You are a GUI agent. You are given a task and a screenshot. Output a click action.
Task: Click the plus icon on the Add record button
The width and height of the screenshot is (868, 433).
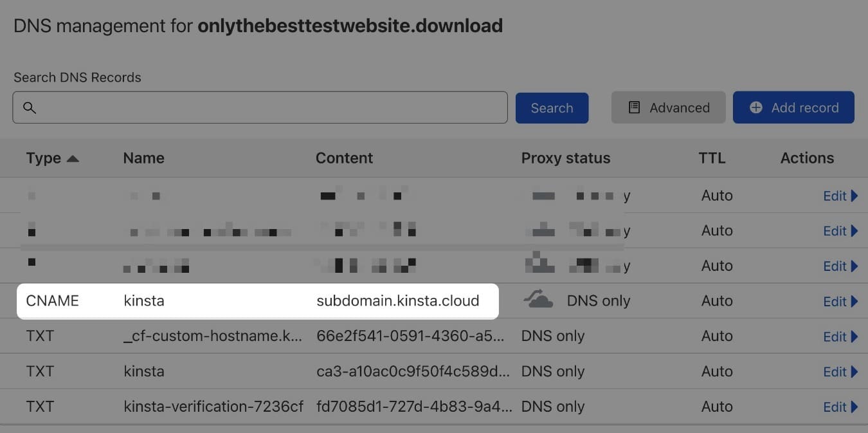[755, 107]
